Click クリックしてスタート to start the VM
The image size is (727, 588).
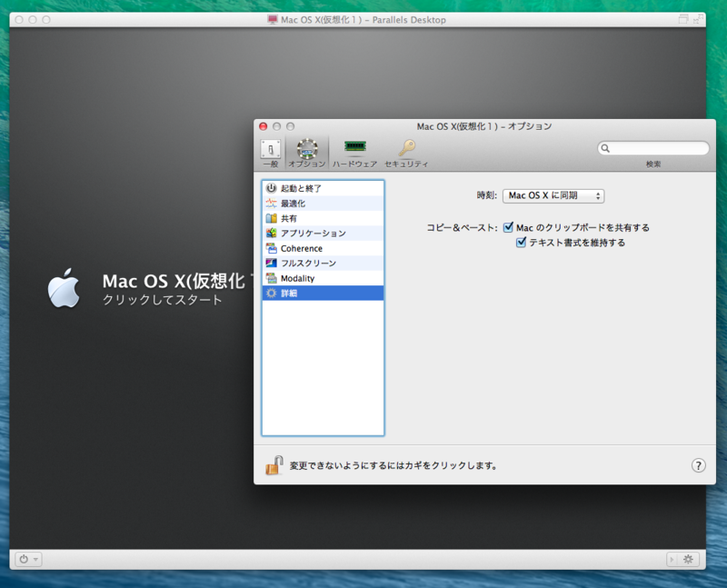(163, 300)
